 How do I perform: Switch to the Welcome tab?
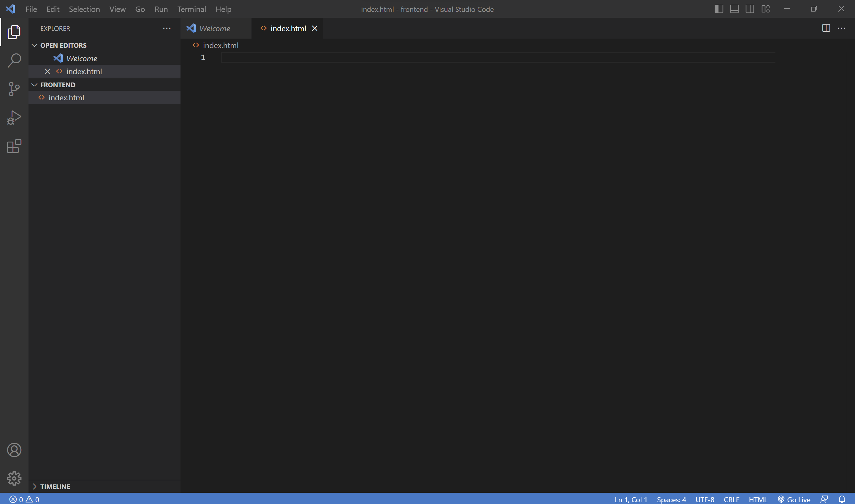pos(214,28)
